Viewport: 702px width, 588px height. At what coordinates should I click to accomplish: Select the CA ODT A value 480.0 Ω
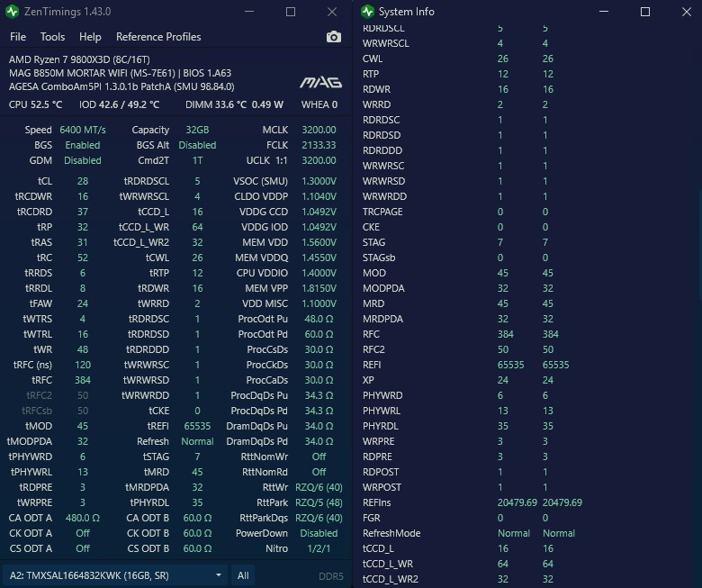[x=83, y=518]
